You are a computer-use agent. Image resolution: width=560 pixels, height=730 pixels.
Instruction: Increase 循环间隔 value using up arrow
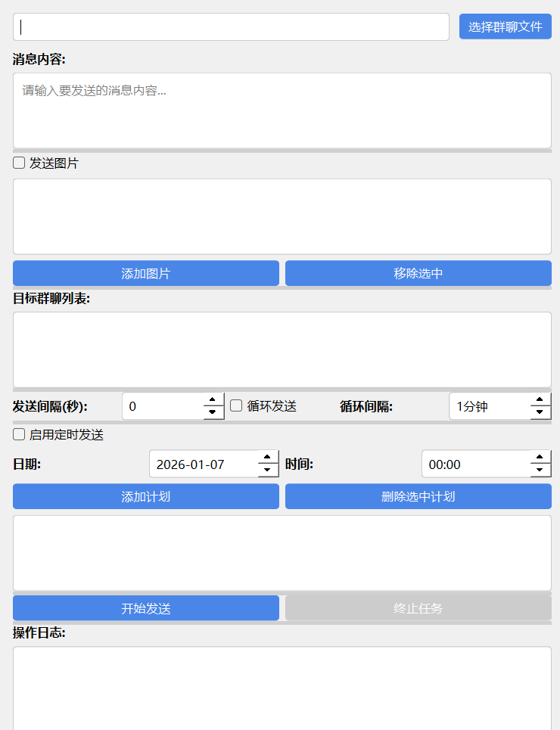(540, 399)
